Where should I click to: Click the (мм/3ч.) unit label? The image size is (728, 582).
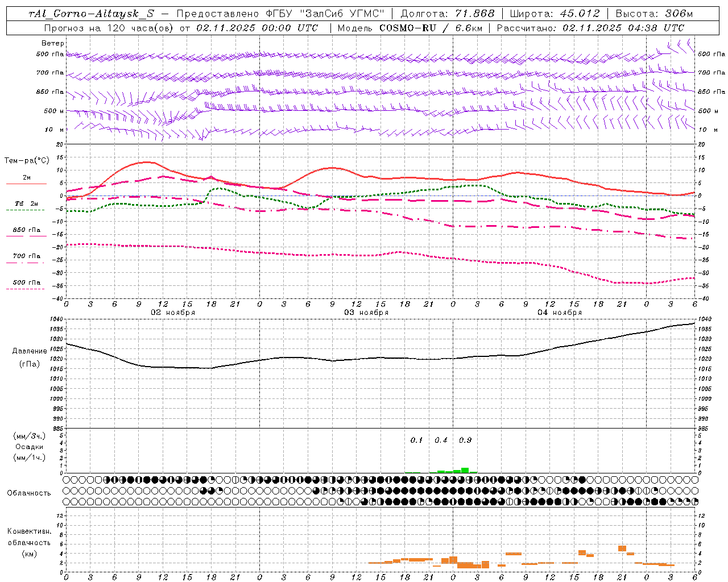(x=30, y=436)
